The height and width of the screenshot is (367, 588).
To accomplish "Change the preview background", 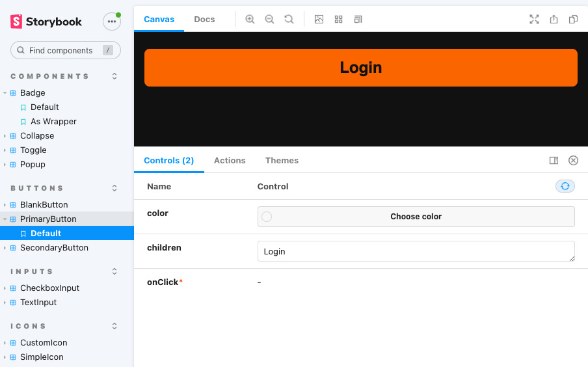I will (319, 19).
